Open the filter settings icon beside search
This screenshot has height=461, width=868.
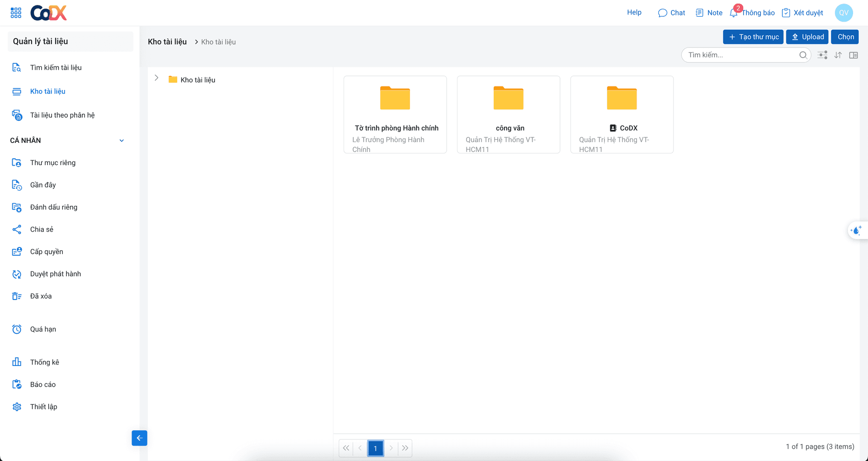[x=822, y=55]
